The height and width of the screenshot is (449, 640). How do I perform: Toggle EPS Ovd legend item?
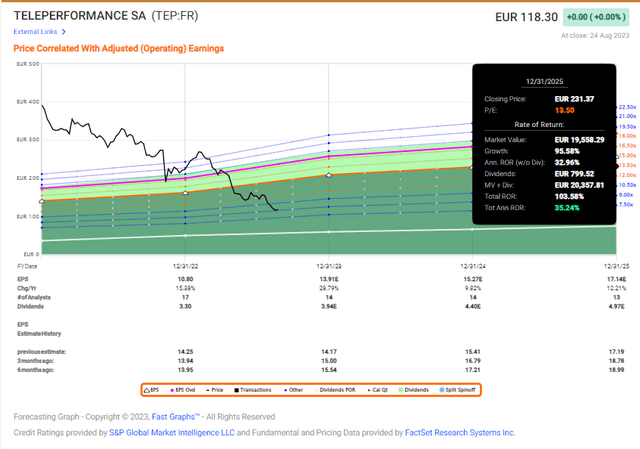click(x=183, y=390)
